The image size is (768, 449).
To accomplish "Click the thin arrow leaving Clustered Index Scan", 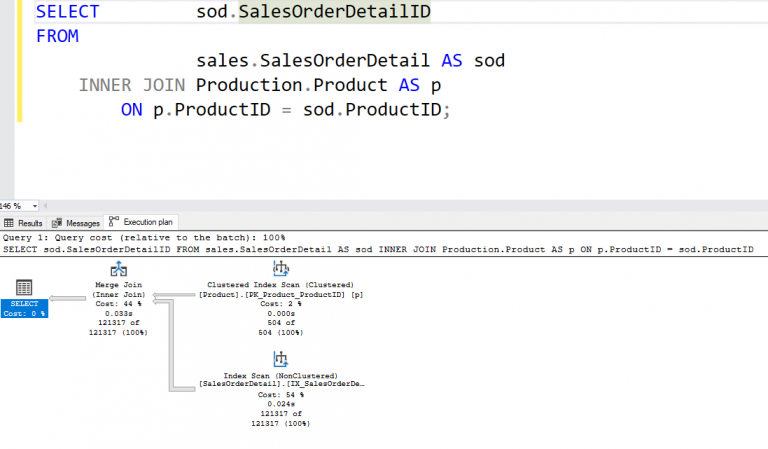I will point(180,293).
